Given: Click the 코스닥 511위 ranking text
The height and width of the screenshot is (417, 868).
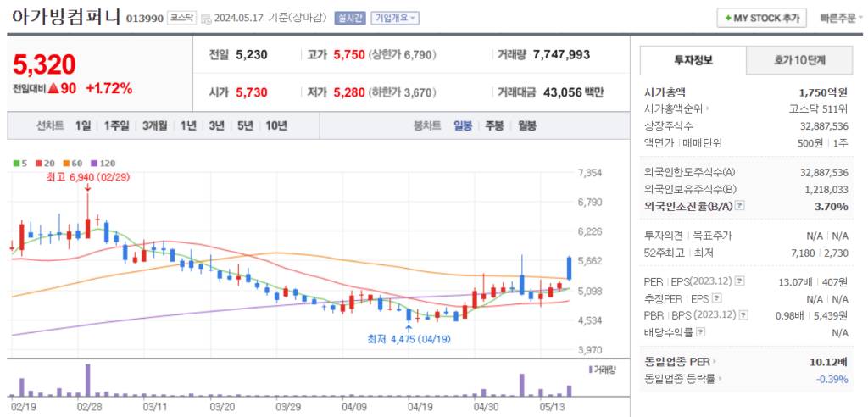Looking at the screenshot, I should tap(819, 108).
